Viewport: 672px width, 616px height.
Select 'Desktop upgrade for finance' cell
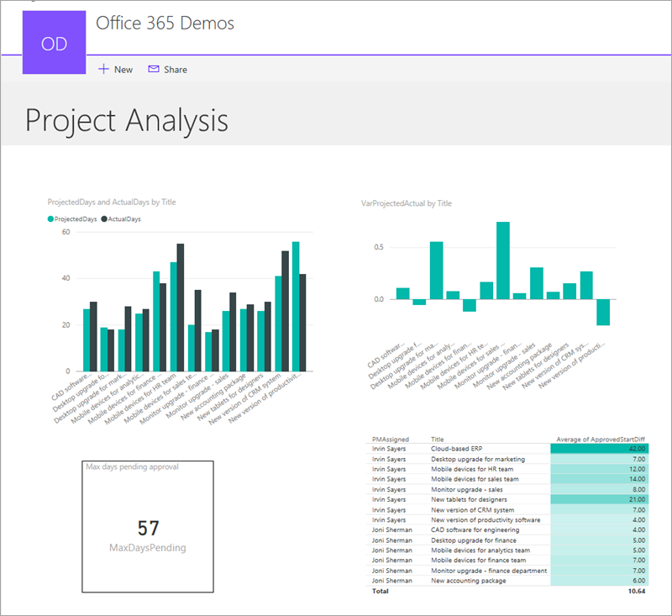(474, 540)
